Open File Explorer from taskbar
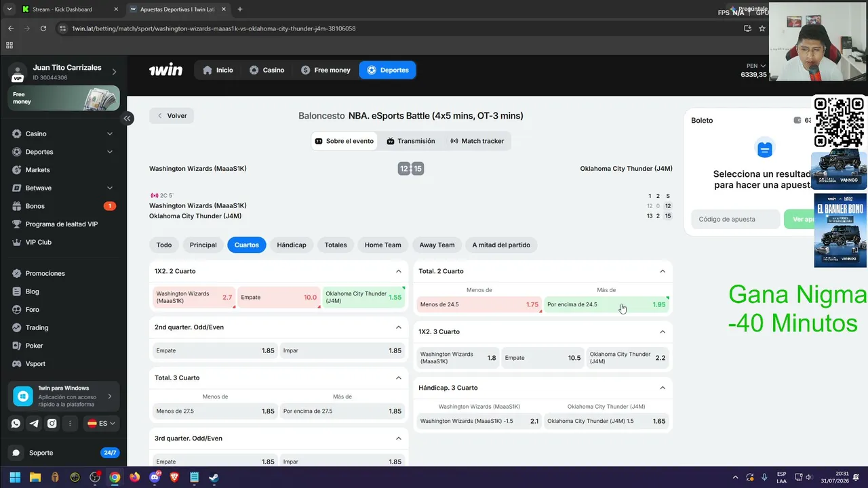 click(x=35, y=477)
